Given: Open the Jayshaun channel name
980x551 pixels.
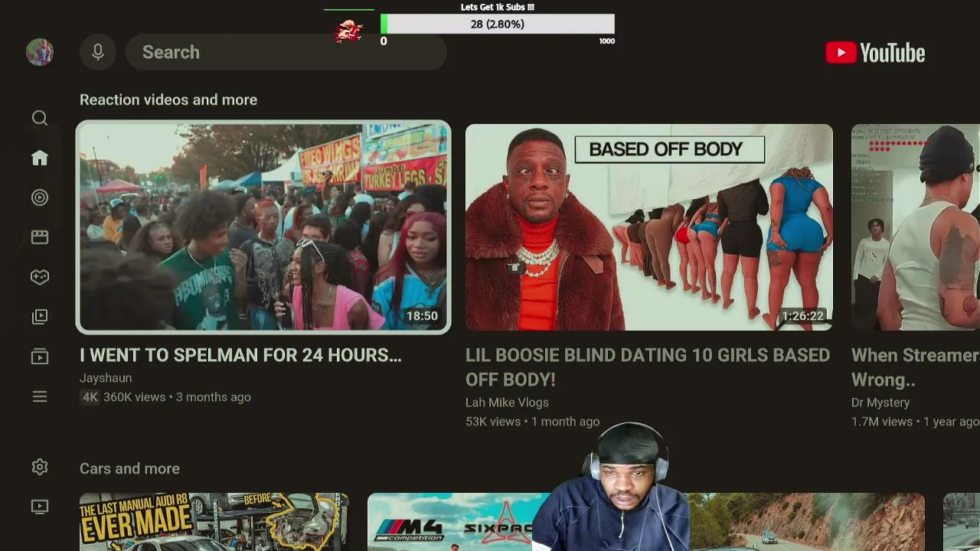Looking at the screenshot, I should click(x=106, y=378).
